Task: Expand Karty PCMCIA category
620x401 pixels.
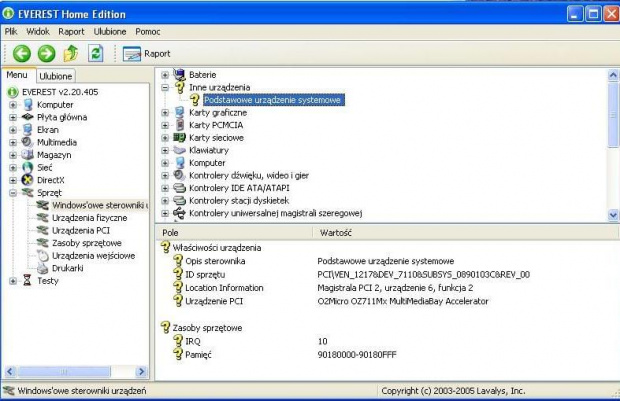Action: pos(165,125)
